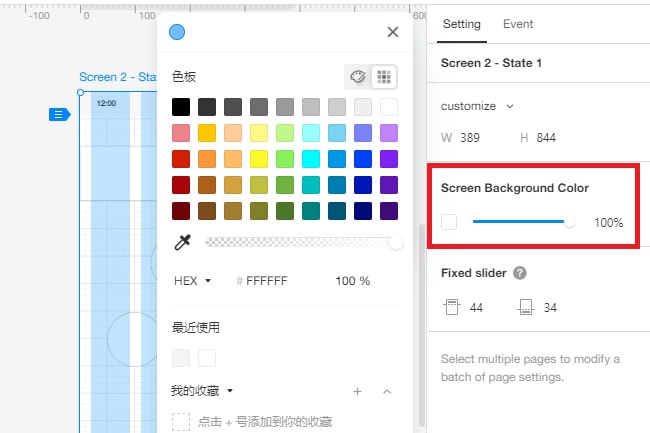Image resolution: width=650 pixels, height=433 pixels.
Task: Click the empty dashed favorites placeholder
Action: [181, 422]
